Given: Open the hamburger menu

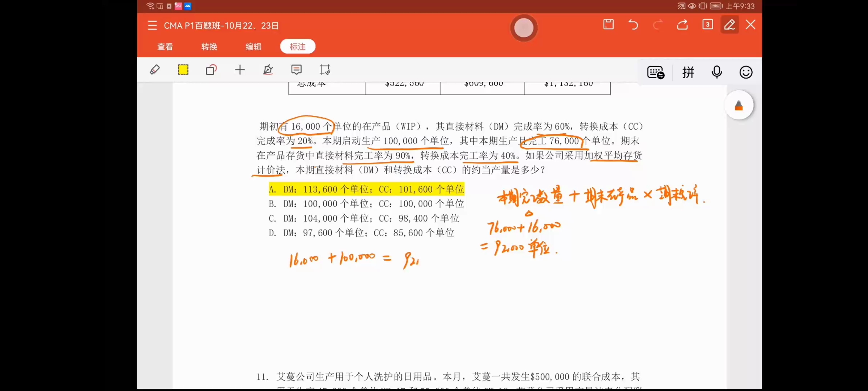Looking at the screenshot, I should click(152, 25).
